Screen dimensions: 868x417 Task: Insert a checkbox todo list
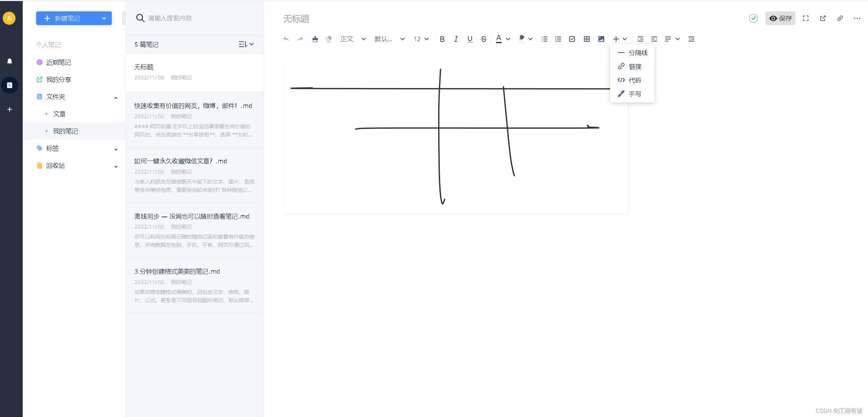572,39
